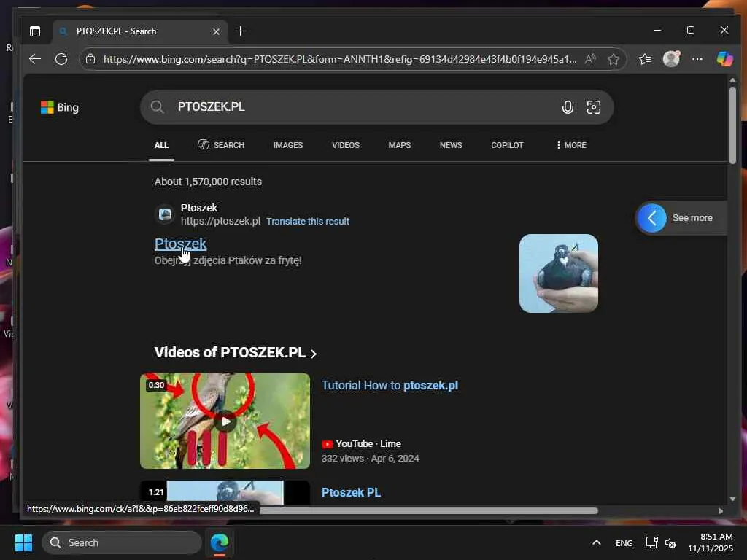Click scroll right arrow on horizontal scrollbar

720,510
